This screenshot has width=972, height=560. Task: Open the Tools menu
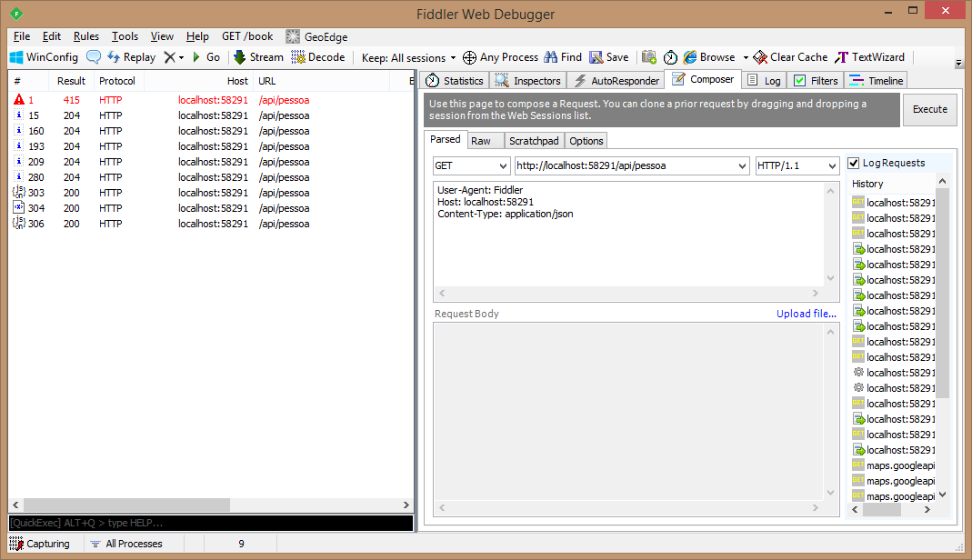(x=125, y=36)
